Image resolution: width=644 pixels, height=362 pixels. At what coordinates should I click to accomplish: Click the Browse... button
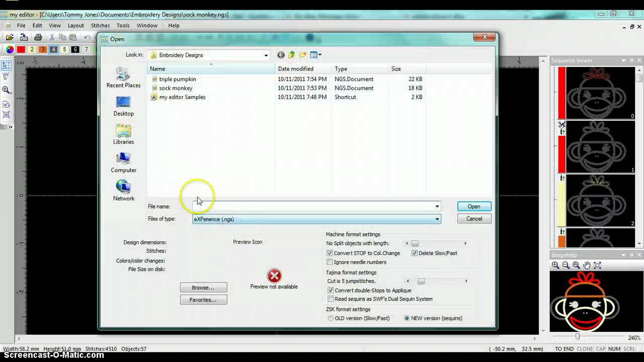point(203,288)
